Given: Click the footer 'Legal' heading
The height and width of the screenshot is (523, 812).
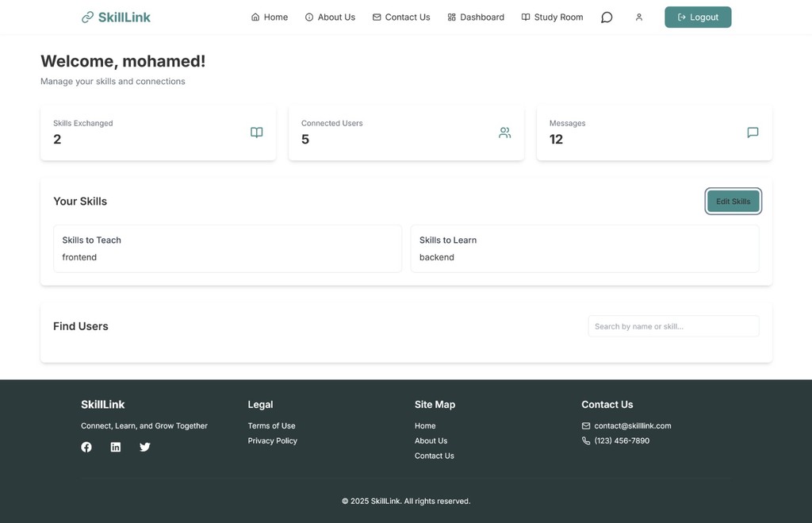Looking at the screenshot, I should coord(260,404).
